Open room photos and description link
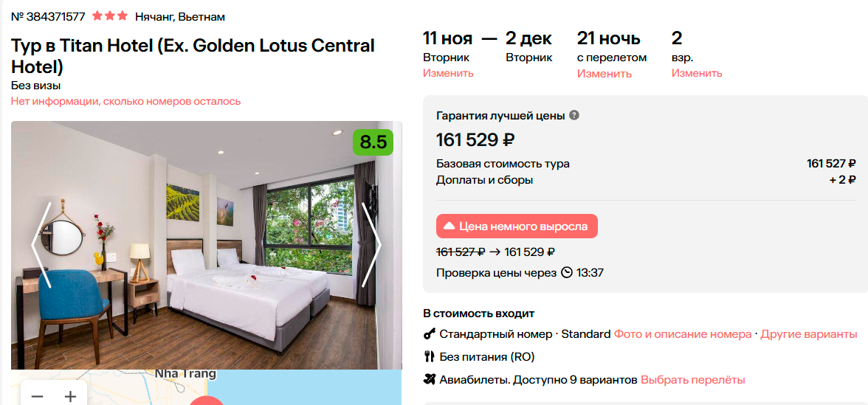This screenshot has height=405, width=868. click(x=683, y=334)
